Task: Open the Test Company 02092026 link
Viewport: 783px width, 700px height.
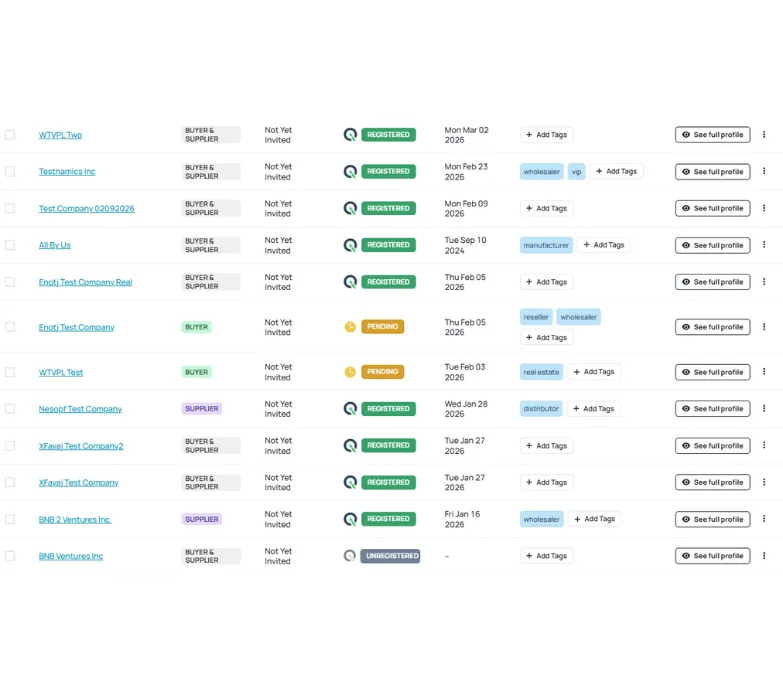Action: click(x=86, y=208)
